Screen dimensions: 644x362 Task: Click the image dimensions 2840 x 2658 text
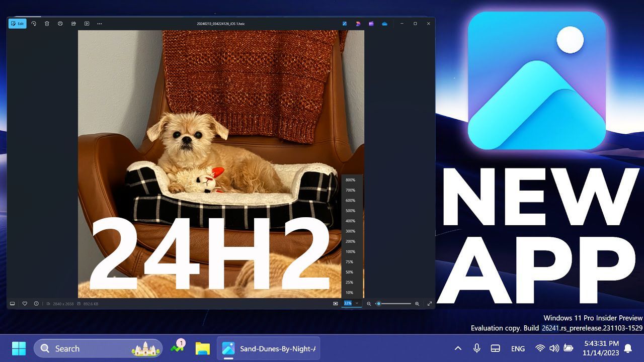coord(63,304)
